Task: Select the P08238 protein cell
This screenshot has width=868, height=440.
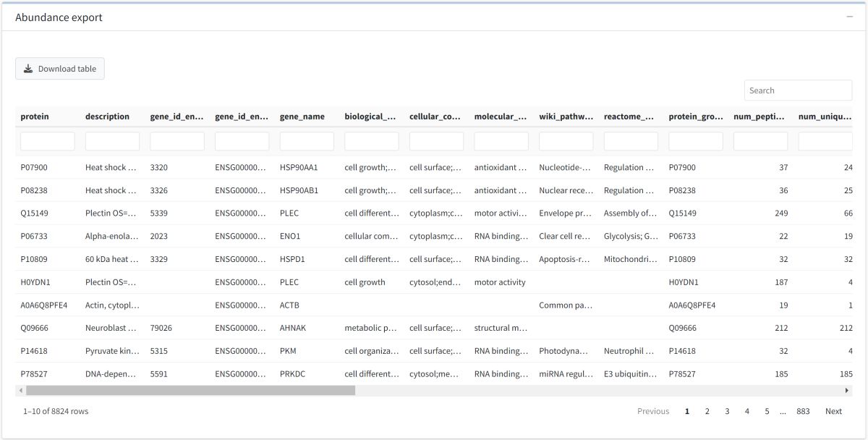Action: tap(33, 190)
